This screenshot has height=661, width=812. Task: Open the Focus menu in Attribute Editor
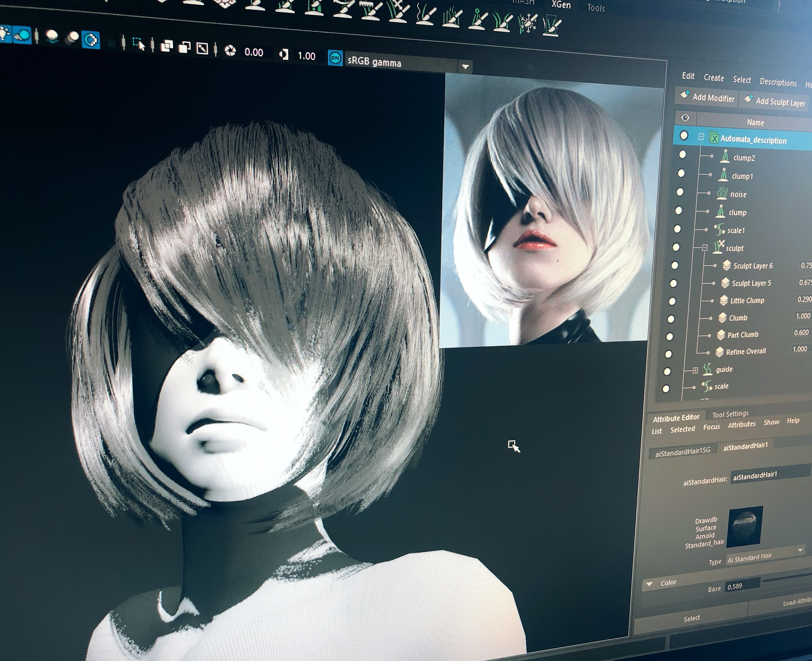tap(711, 427)
